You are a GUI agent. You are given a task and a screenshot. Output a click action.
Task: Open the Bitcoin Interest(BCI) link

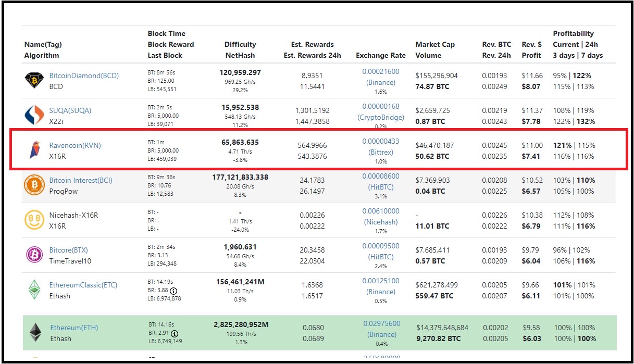81,180
